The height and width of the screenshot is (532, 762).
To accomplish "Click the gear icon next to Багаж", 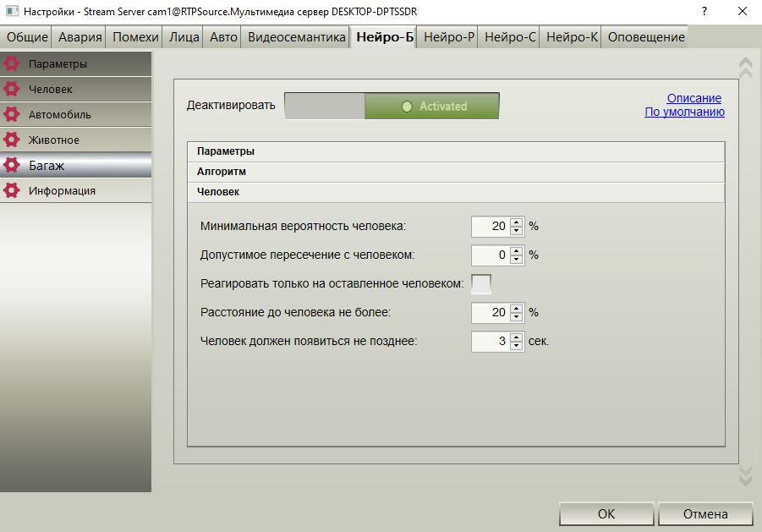I will 11,165.
